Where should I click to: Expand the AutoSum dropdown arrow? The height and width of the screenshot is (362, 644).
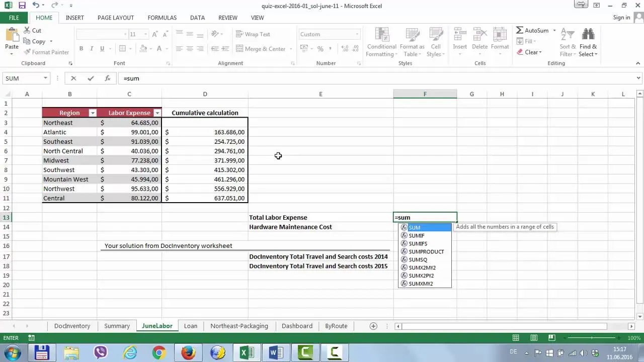pos(554,30)
